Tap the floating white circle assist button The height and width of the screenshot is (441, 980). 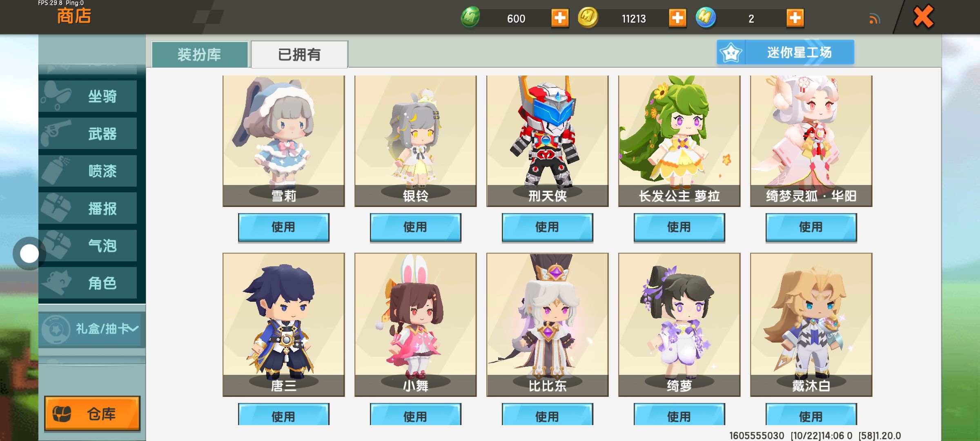coord(29,254)
